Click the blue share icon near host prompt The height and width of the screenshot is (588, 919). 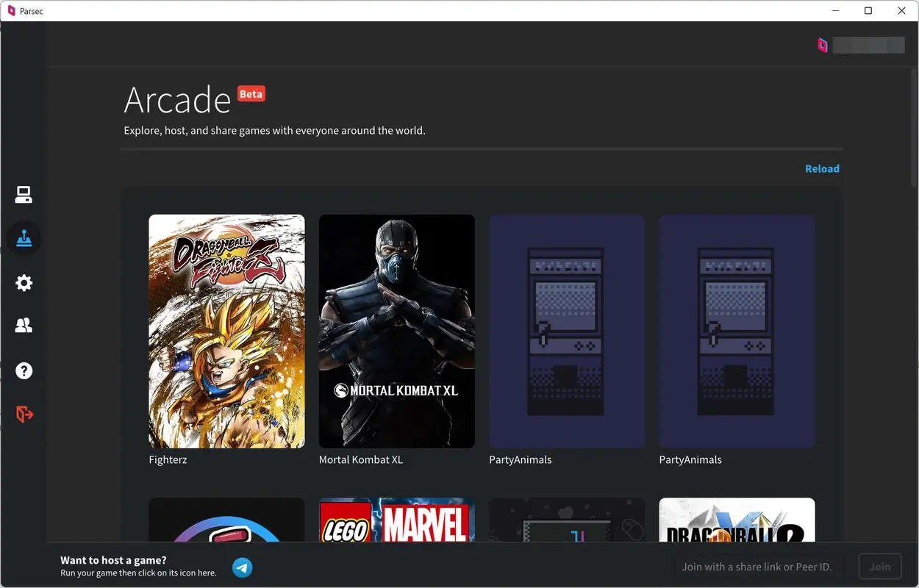click(242, 567)
